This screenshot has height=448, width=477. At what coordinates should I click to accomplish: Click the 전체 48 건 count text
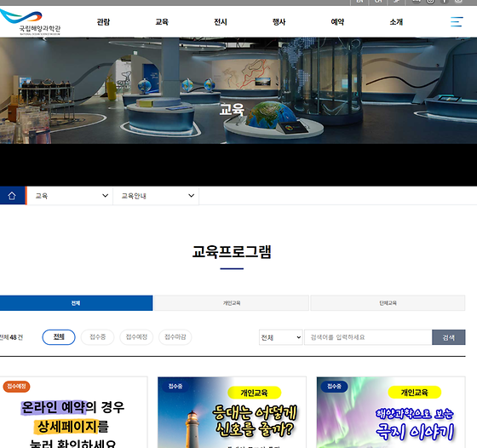click(x=11, y=337)
